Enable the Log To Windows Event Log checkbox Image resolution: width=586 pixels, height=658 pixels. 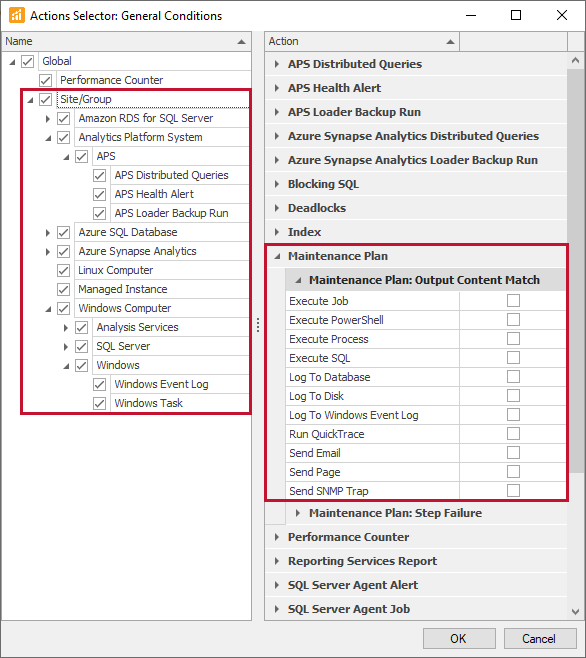coord(513,415)
